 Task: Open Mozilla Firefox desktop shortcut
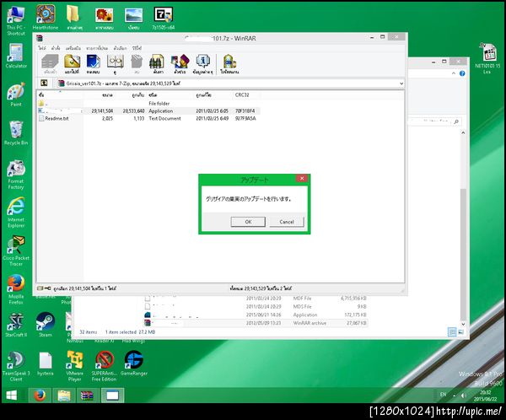(16, 289)
